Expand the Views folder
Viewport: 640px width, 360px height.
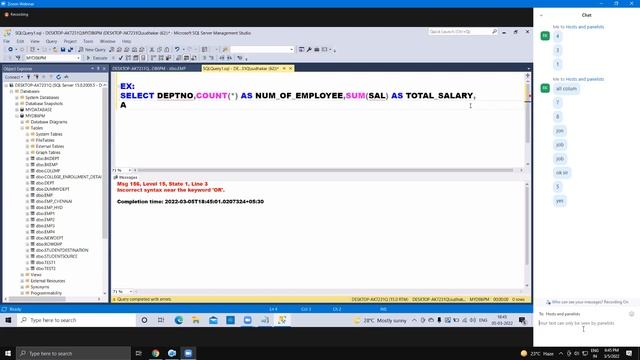pos(22,275)
